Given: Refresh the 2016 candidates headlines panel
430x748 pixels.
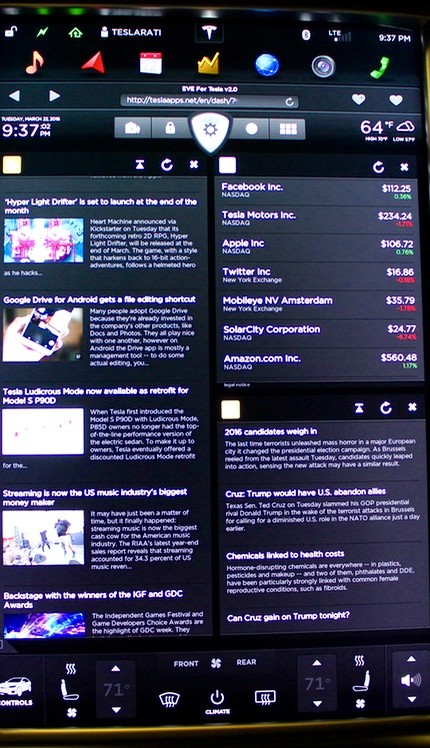Looking at the screenshot, I should [x=386, y=407].
